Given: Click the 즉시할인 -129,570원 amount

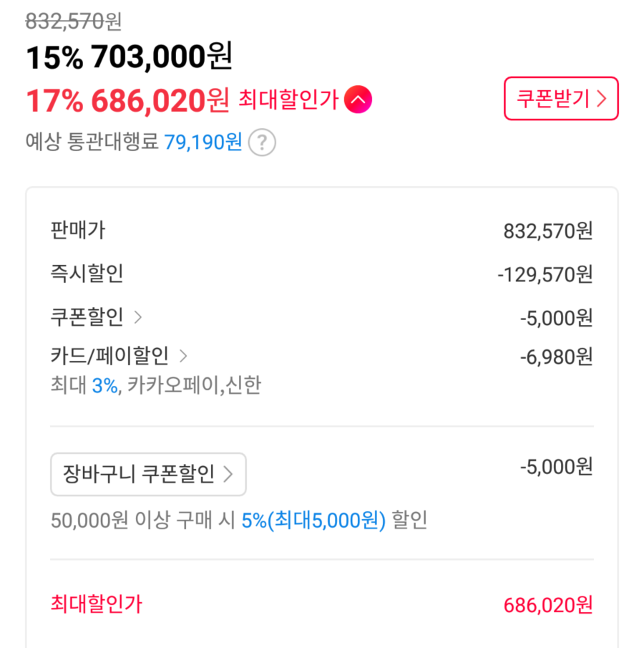Looking at the screenshot, I should (545, 274).
